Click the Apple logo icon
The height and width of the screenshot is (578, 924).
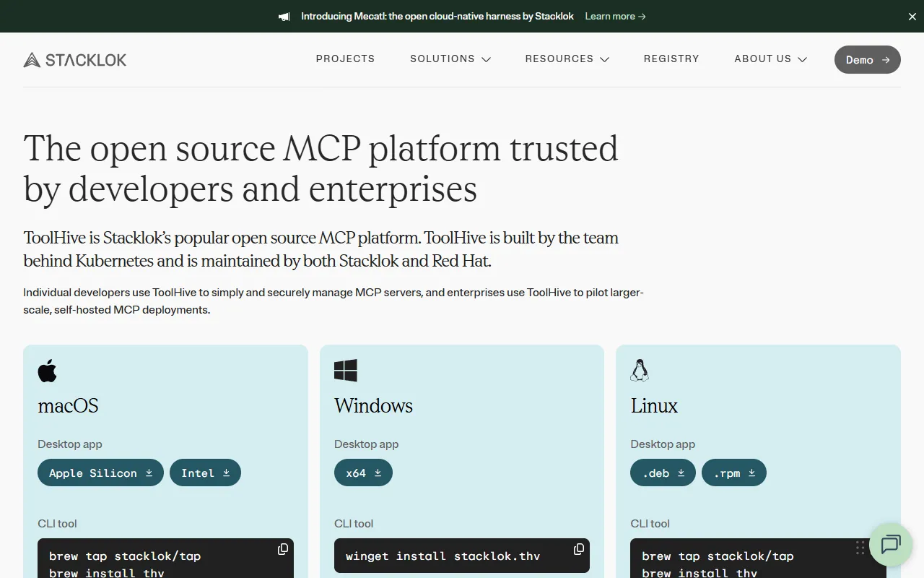(47, 371)
